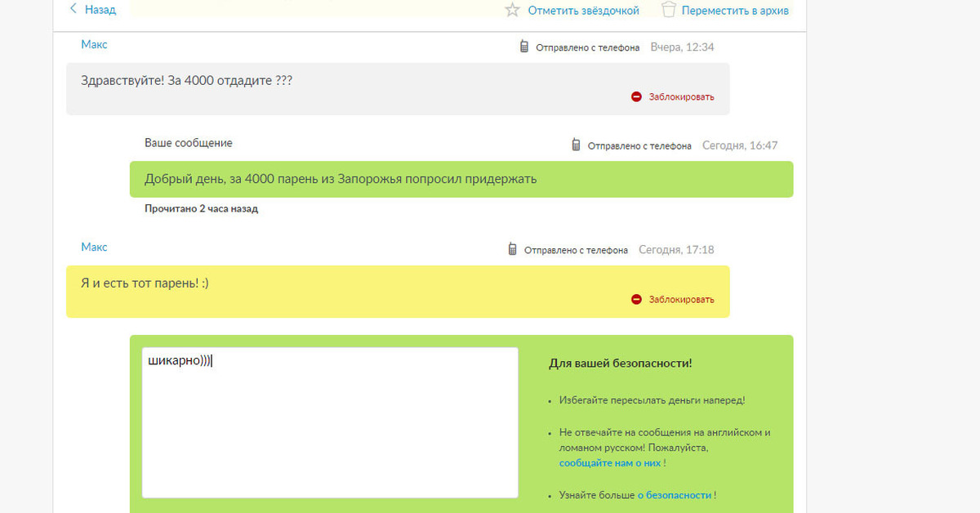Viewport: 980px width, 513px height.
Task: Select the Отметить звёздочкой text
Action: (583, 11)
